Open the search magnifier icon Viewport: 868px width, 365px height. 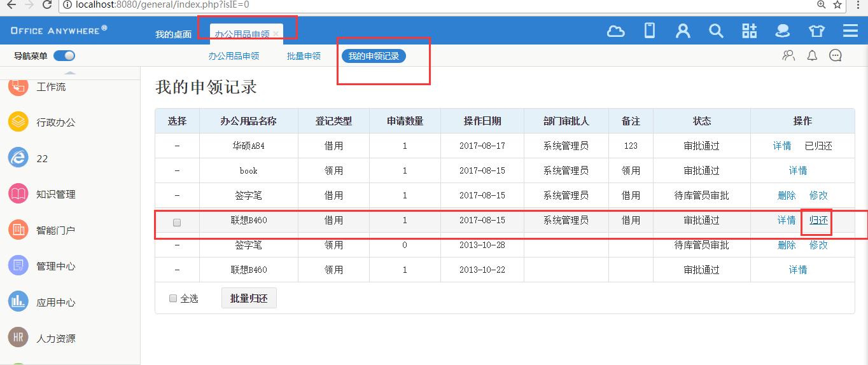tap(716, 31)
